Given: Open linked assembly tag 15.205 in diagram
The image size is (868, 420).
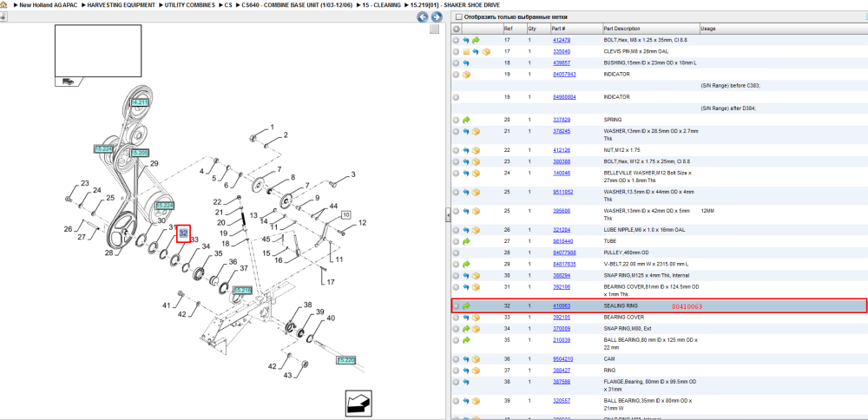Looking at the screenshot, I should (x=140, y=153).
